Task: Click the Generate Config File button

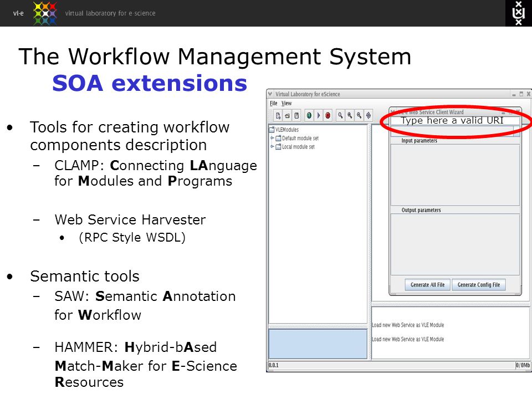Action: [479, 285]
